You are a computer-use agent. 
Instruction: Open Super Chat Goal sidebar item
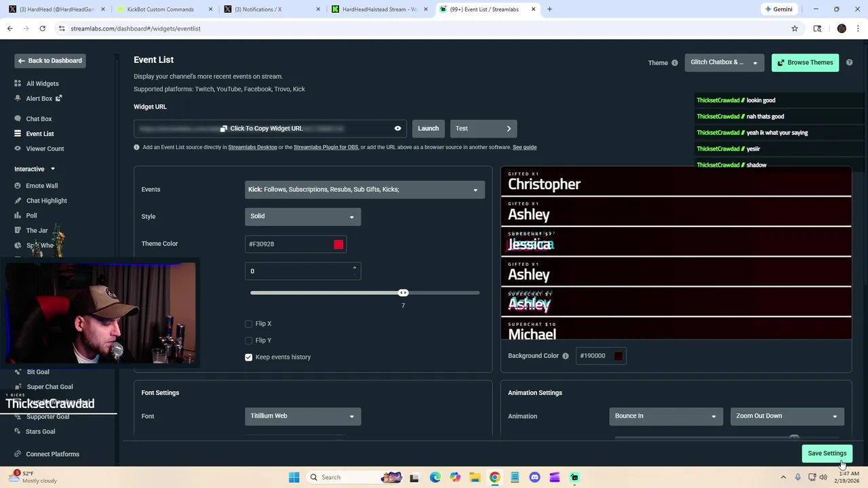click(50, 387)
